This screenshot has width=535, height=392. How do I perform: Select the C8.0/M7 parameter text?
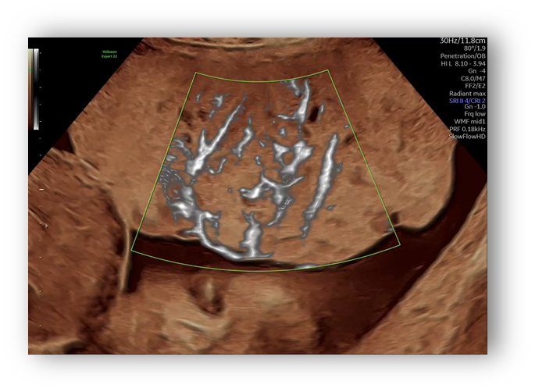point(472,83)
